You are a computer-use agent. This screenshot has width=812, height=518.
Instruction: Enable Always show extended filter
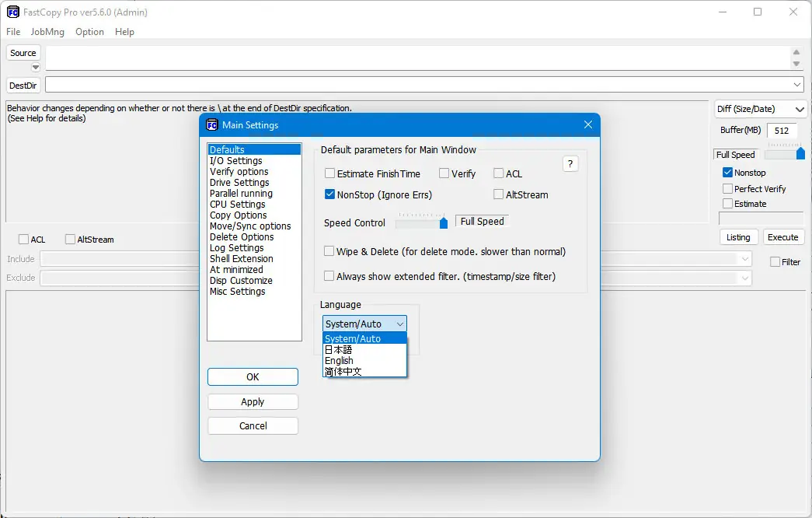329,276
